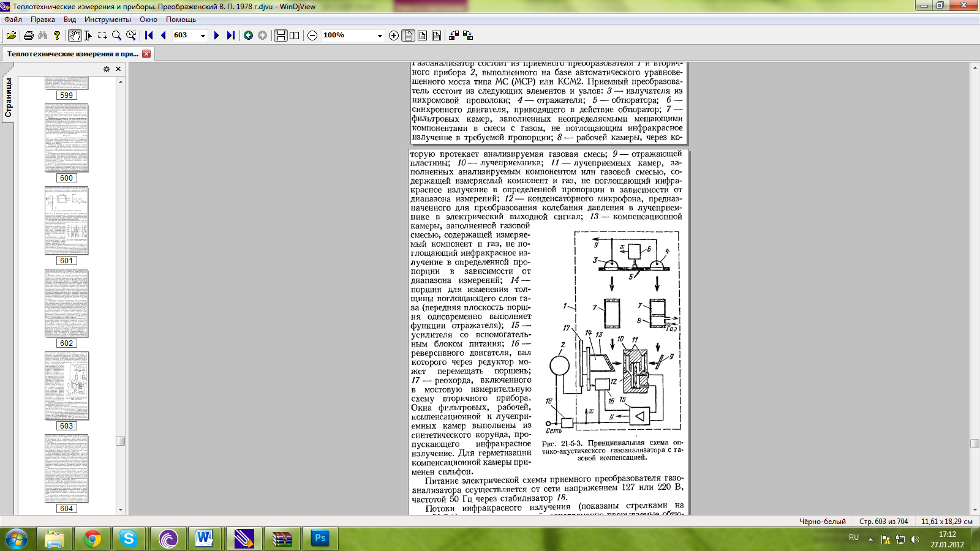Close the document tab with red X

pyautogui.click(x=146, y=54)
